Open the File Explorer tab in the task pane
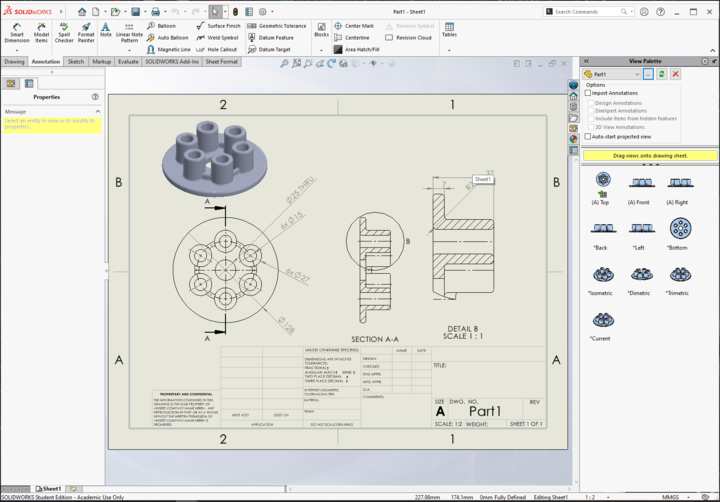This screenshot has width=720, height=502. [x=574, y=118]
